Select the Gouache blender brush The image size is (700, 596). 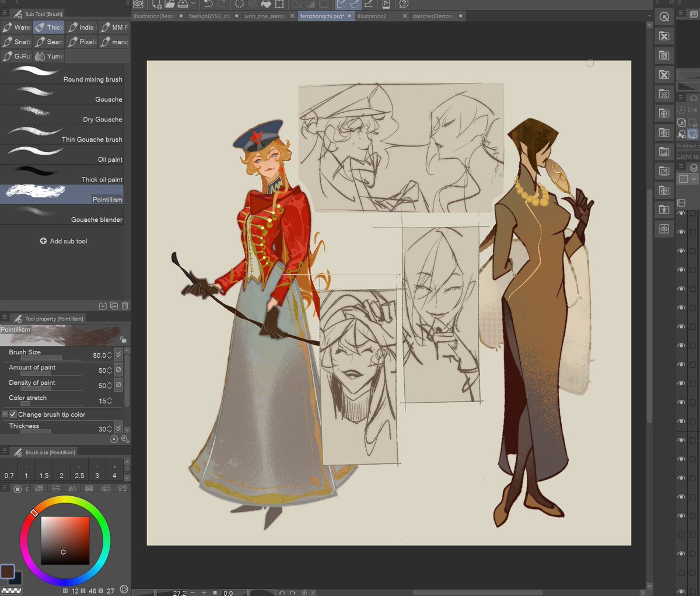[62, 215]
